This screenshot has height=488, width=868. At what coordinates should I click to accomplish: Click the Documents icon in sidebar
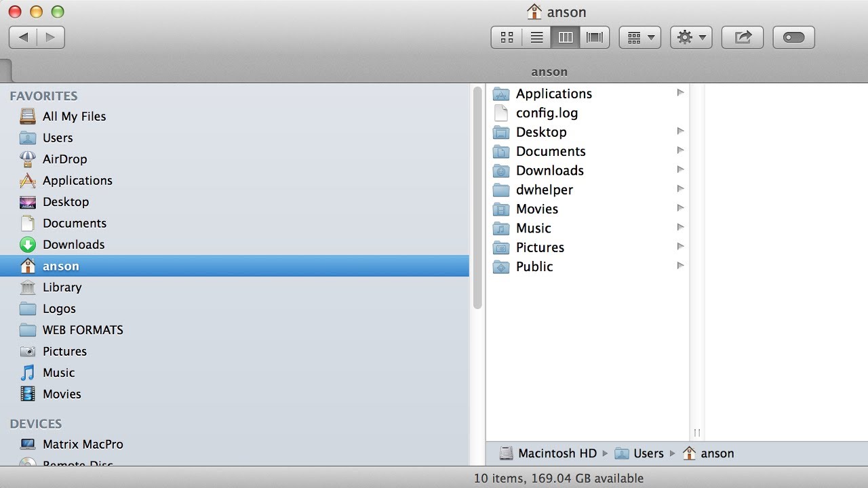coord(28,223)
